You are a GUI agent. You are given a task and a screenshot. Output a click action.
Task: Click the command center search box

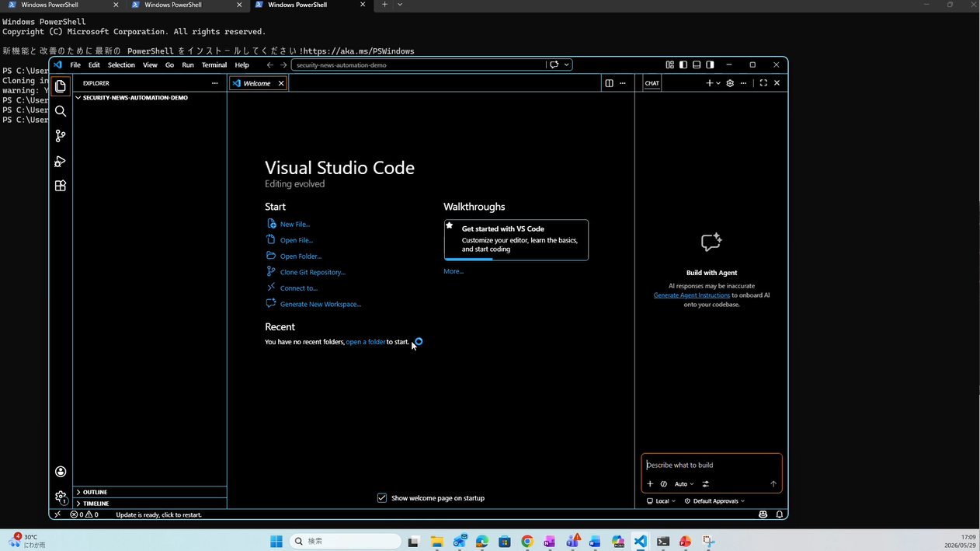click(419, 65)
